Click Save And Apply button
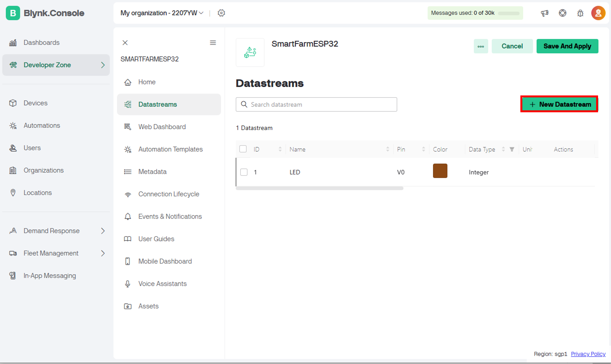Screen dimensions: 611x364 pos(567,46)
